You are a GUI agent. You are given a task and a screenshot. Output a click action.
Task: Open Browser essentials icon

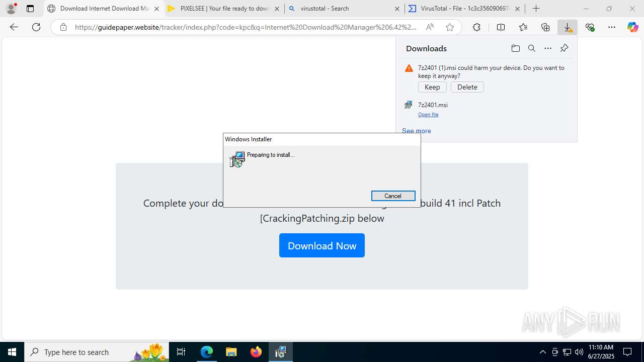(590, 27)
